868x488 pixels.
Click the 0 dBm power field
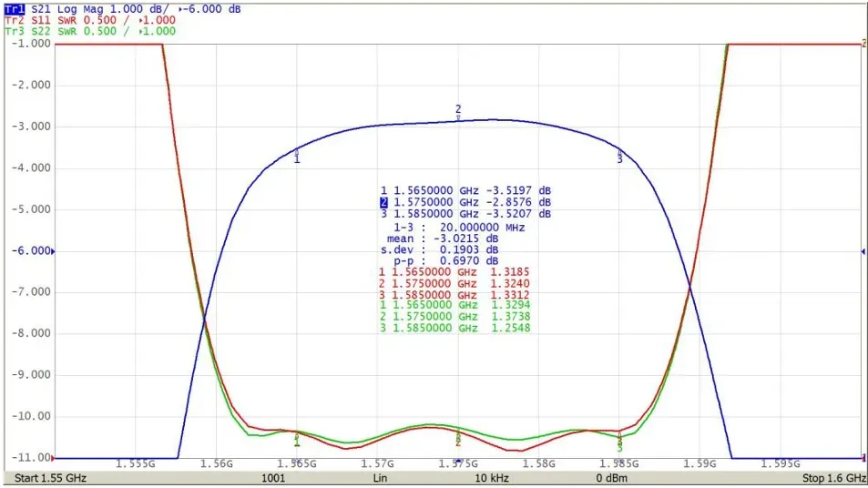612,478
